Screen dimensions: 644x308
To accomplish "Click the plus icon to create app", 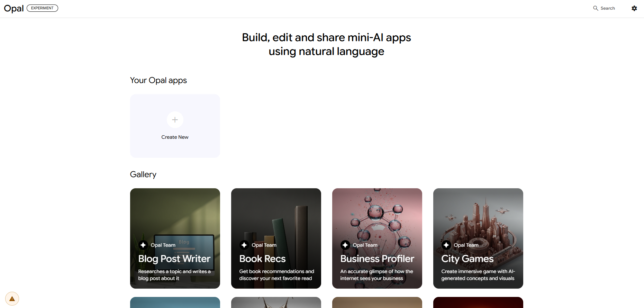I will (175, 120).
